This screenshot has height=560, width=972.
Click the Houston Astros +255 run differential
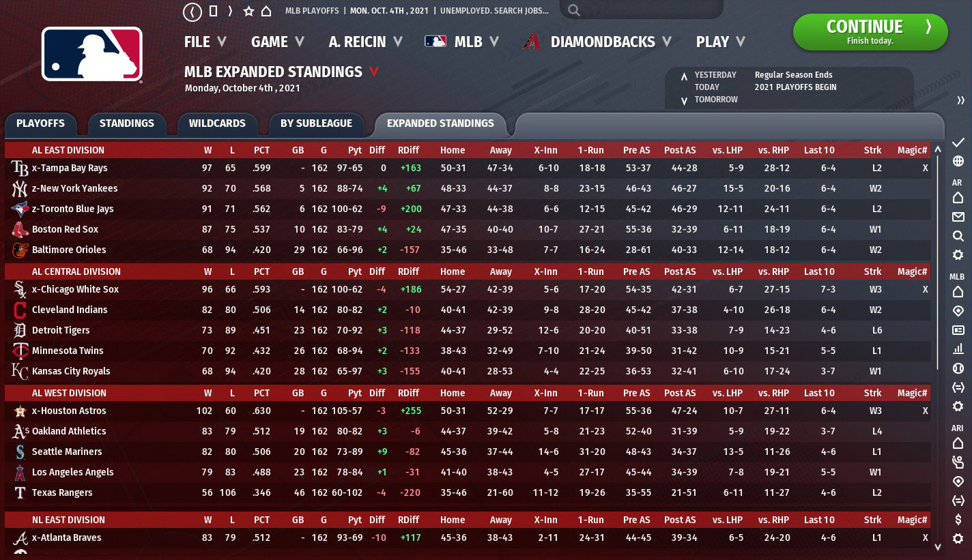pos(410,411)
